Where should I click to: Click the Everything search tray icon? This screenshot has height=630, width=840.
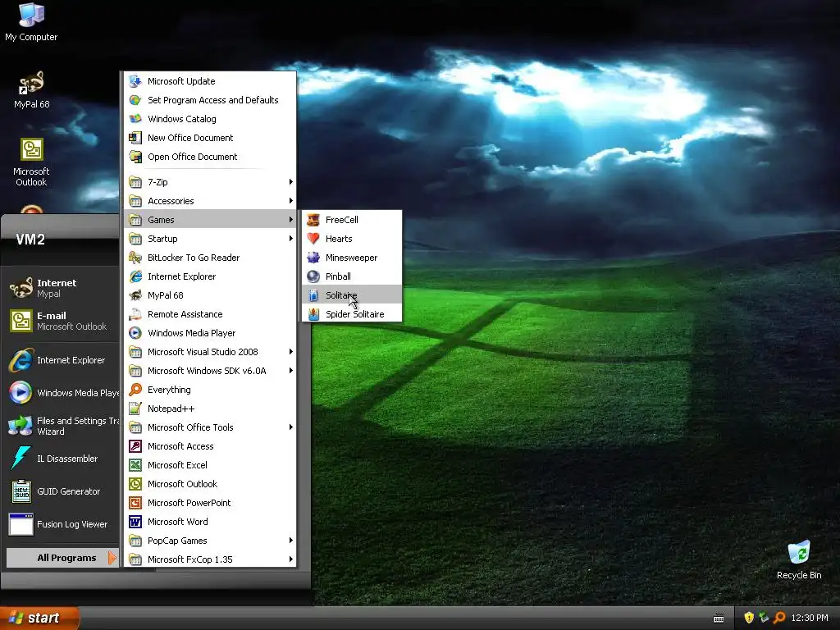point(779,618)
